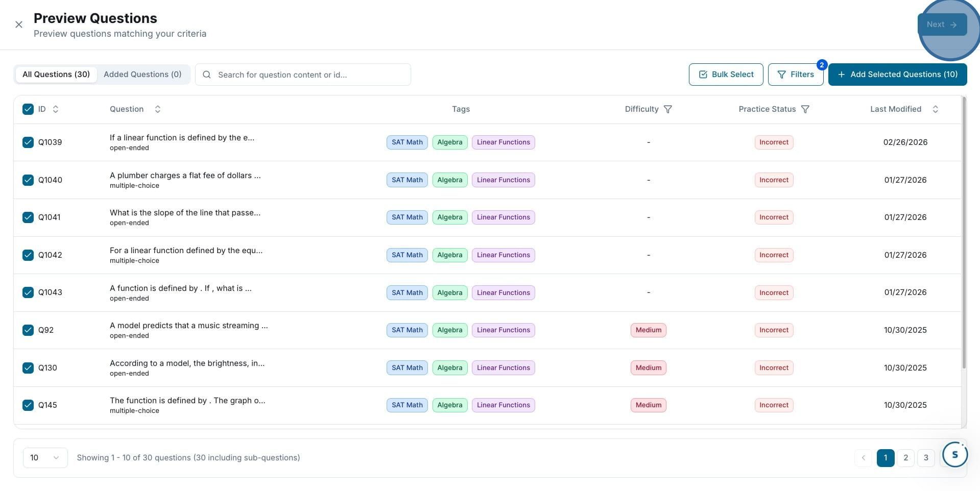Open the circular S assistant icon
Viewport: 980px width, 491px height.
[955, 454]
